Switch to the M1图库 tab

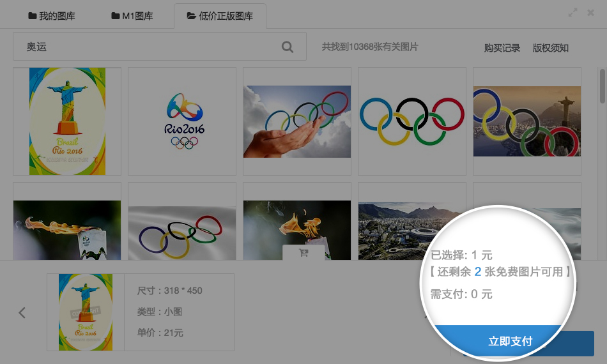(x=132, y=16)
